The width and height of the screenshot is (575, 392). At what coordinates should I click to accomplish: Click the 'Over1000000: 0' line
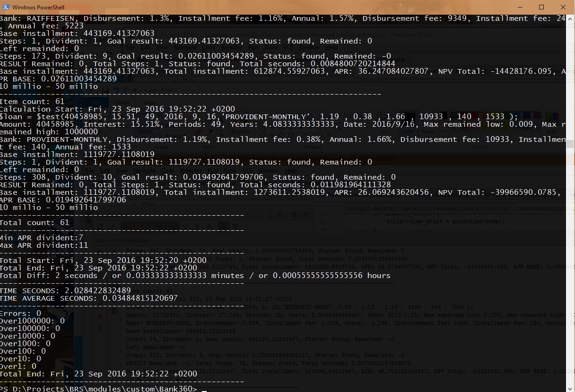click(32, 321)
